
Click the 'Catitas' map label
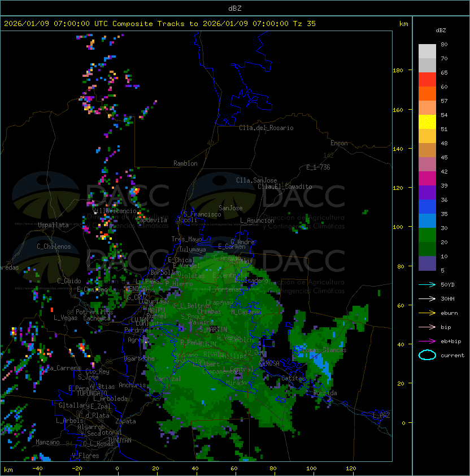tap(293, 378)
